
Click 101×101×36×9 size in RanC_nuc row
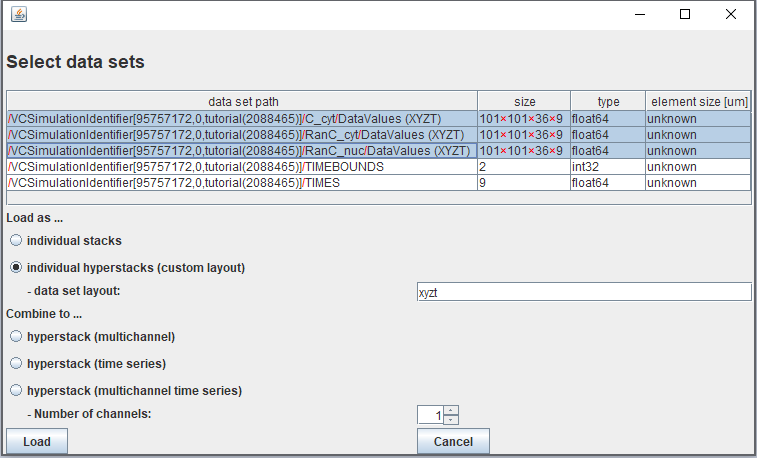click(524, 151)
